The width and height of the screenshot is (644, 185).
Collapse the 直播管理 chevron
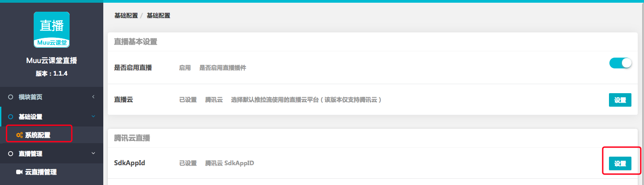(x=93, y=153)
